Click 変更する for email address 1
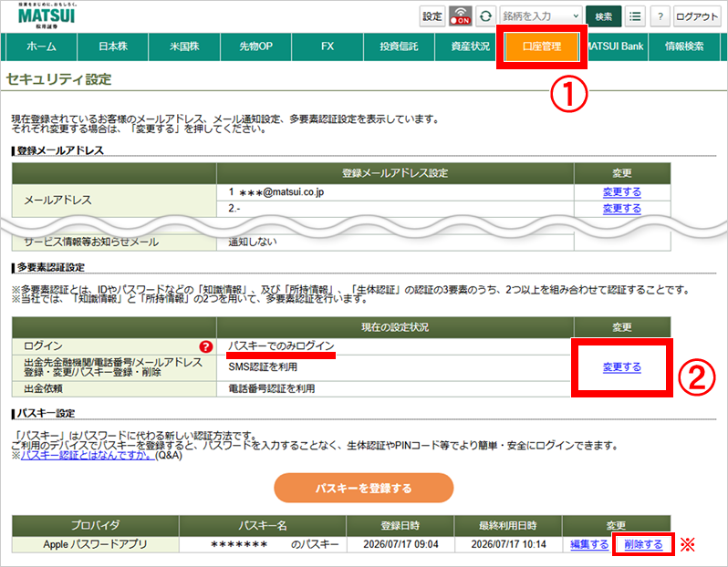728x567 pixels. coord(621,192)
